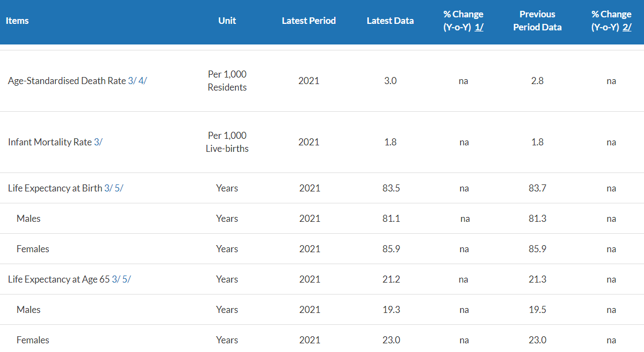
Task: Click previous period value 2.8
Action: pos(537,81)
